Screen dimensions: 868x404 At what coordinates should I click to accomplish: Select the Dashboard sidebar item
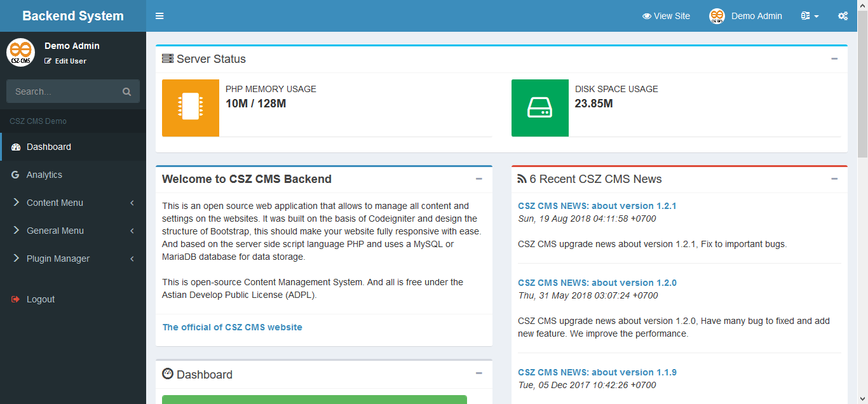click(73, 147)
